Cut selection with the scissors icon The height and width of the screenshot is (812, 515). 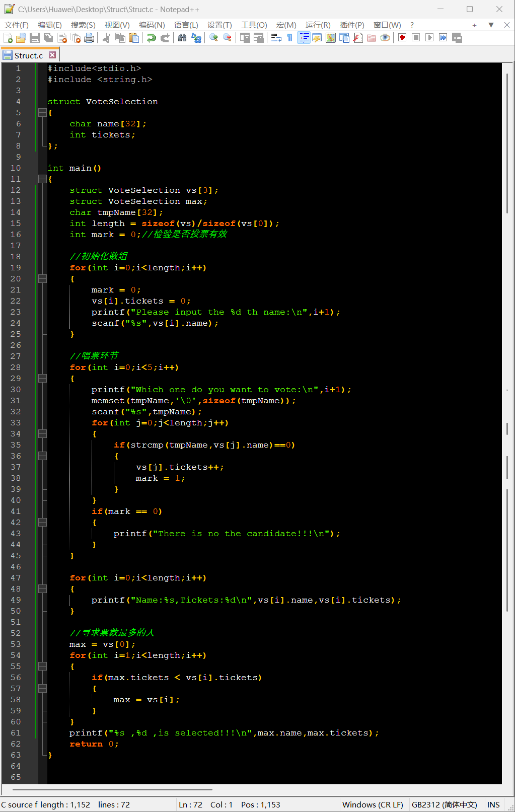pos(106,38)
